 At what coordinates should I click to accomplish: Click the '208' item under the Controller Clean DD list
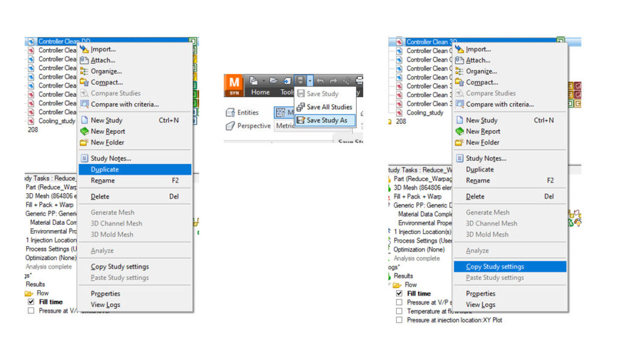point(33,130)
